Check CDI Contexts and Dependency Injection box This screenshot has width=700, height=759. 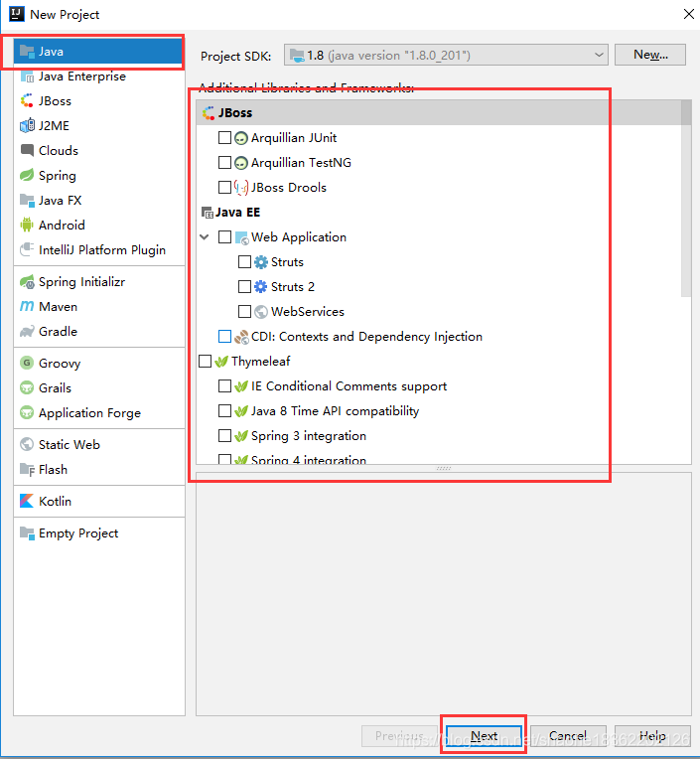224,337
